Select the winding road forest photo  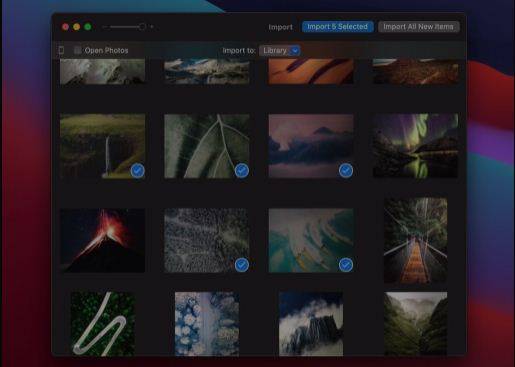point(103,324)
